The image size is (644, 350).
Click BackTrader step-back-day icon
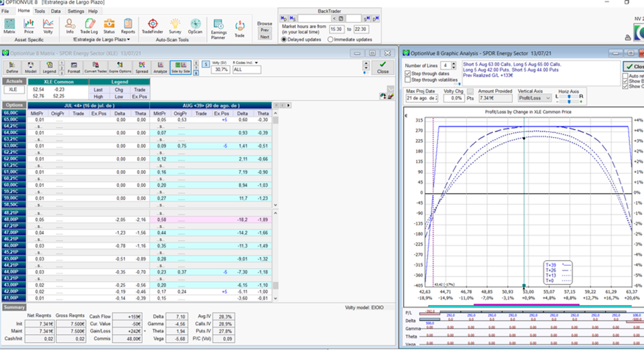click(284, 19)
